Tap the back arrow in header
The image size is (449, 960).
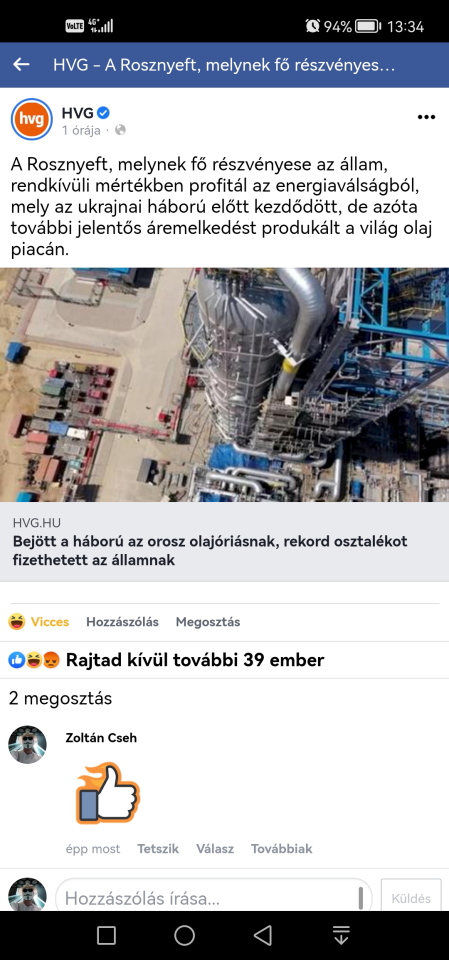tap(21, 64)
